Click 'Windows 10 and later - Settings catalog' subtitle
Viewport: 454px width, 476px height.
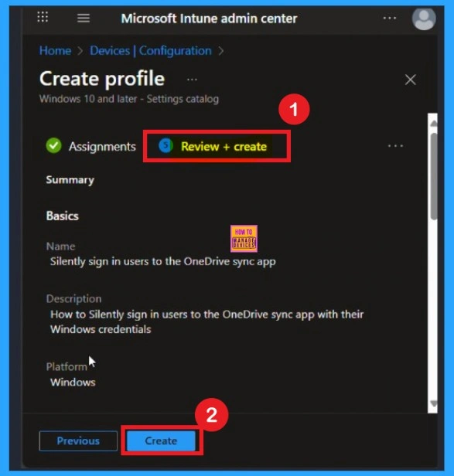point(129,99)
